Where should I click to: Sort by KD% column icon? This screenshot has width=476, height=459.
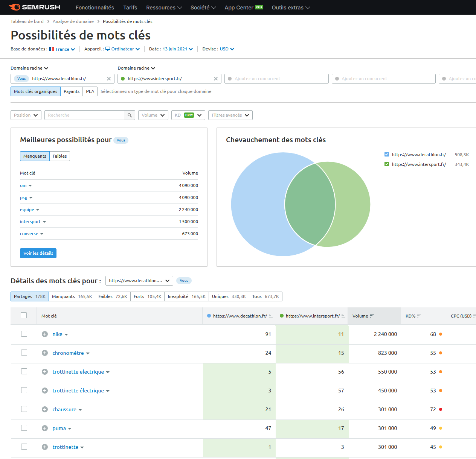point(419,316)
